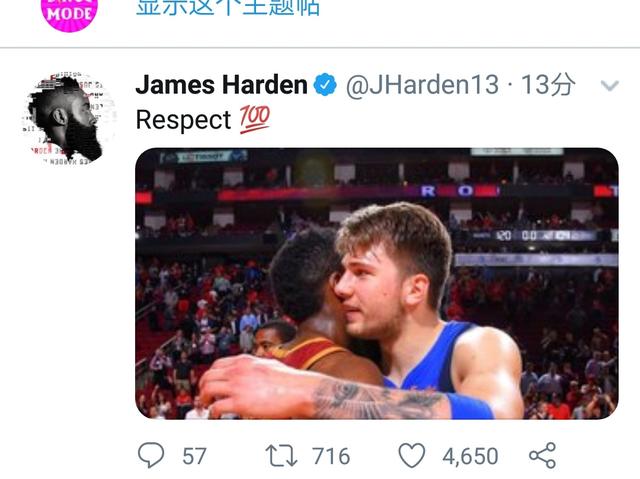Click the Respect tweet text
Screen dimensions: 640x479
[183, 120]
